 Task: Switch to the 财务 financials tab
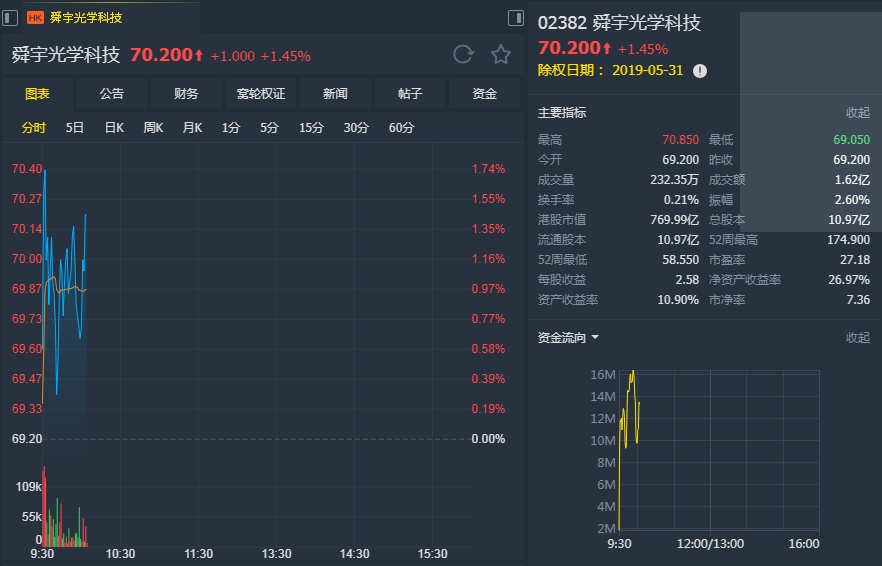pyautogui.click(x=186, y=94)
